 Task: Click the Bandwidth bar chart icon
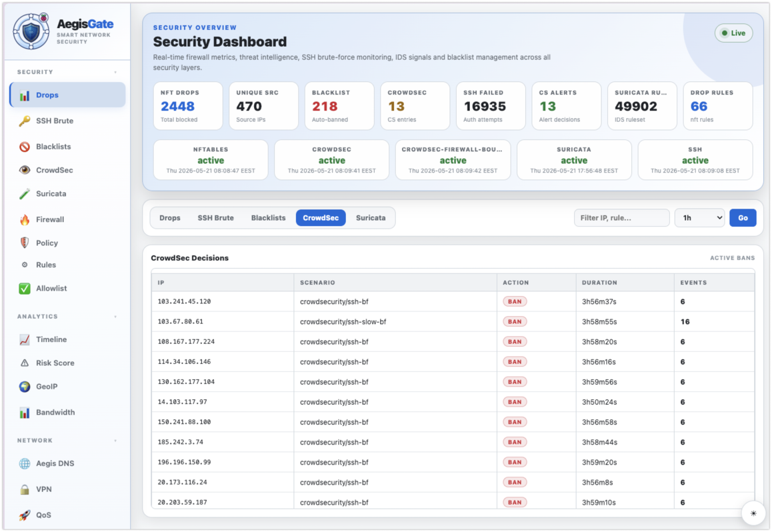(25, 413)
